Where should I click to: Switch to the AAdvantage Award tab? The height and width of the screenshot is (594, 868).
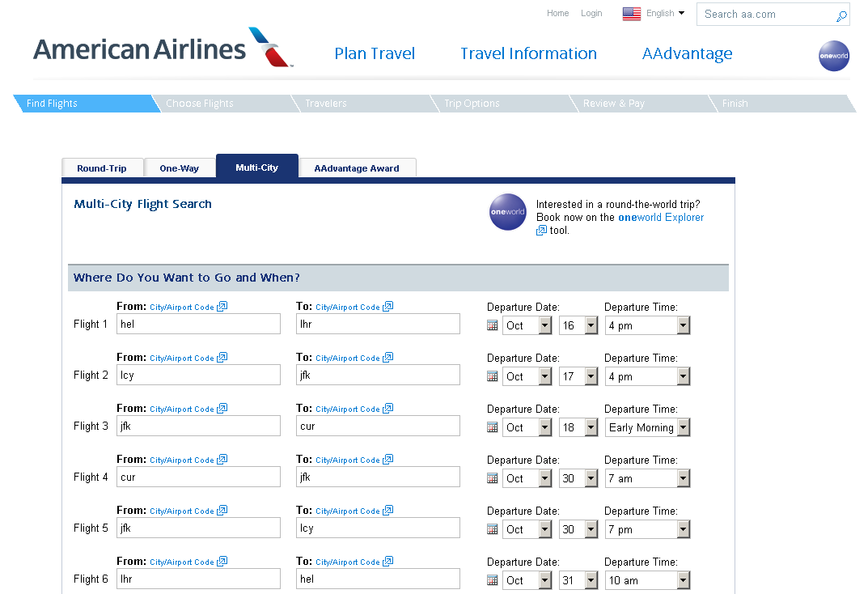357,168
